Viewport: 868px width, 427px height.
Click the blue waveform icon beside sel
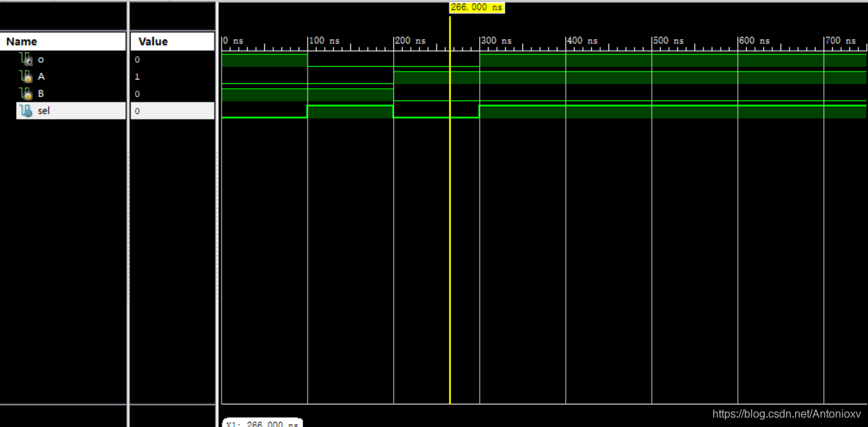point(24,111)
